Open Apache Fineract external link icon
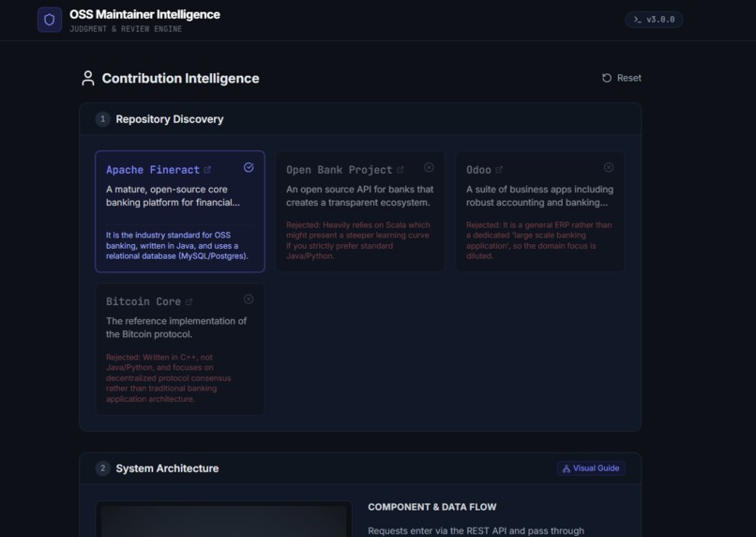The width and height of the screenshot is (756, 537). 207,170
